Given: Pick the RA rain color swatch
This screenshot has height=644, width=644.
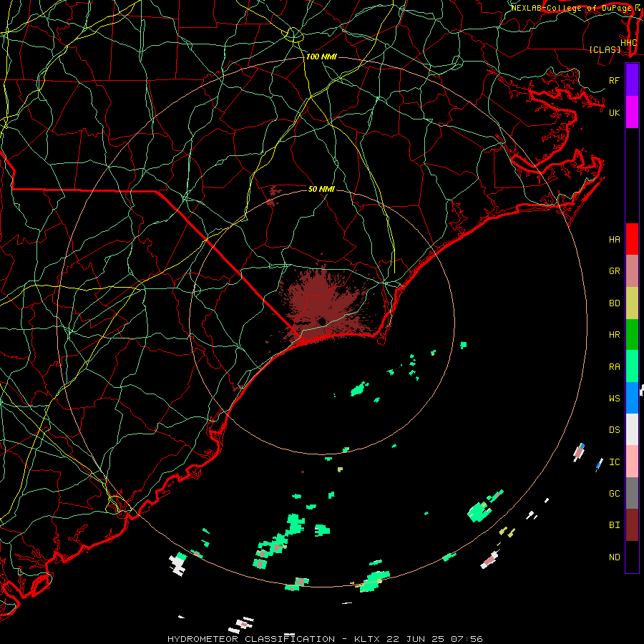Looking at the screenshot, I should (632, 366).
